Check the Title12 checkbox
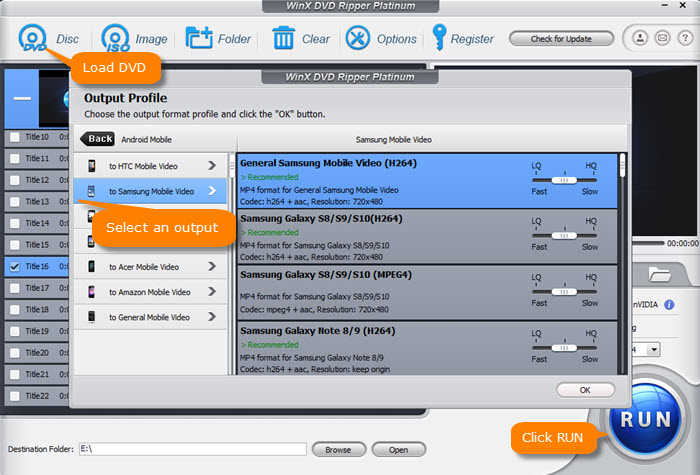This screenshot has width=700, height=475. point(15,180)
